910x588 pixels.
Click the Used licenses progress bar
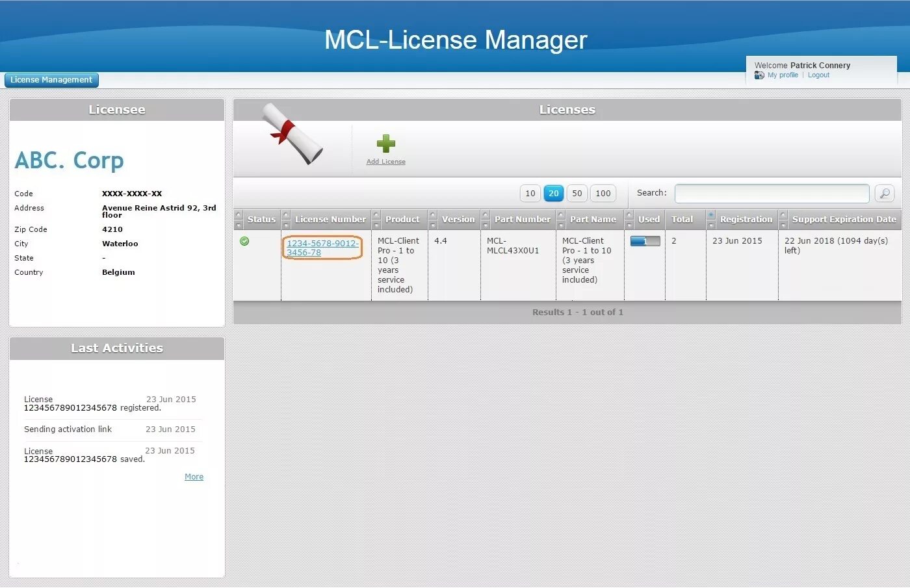point(644,240)
